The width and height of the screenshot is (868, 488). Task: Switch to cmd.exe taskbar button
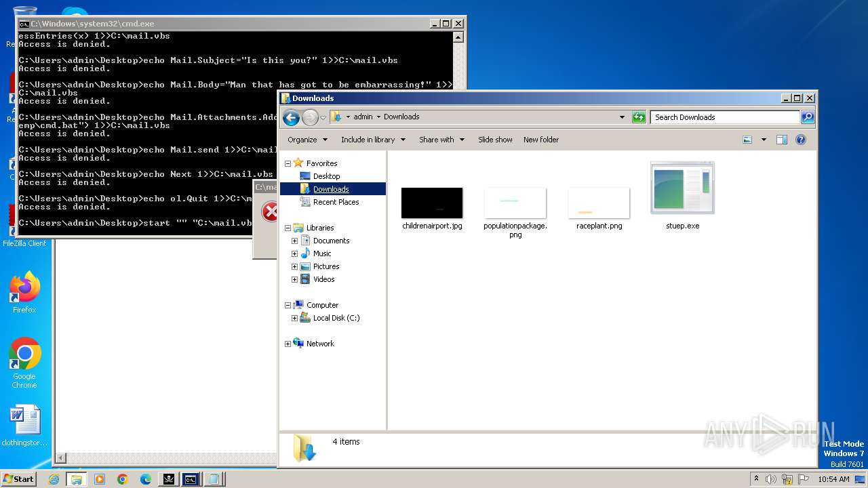[191, 479]
